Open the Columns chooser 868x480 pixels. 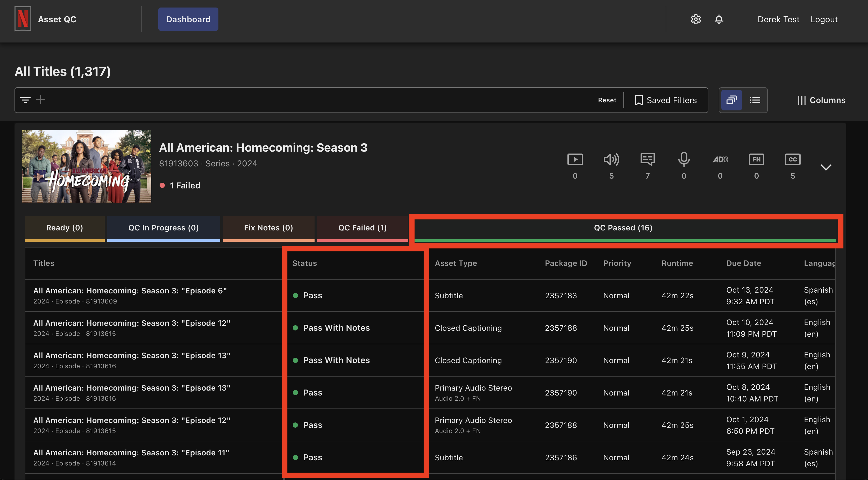pyautogui.click(x=822, y=100)
